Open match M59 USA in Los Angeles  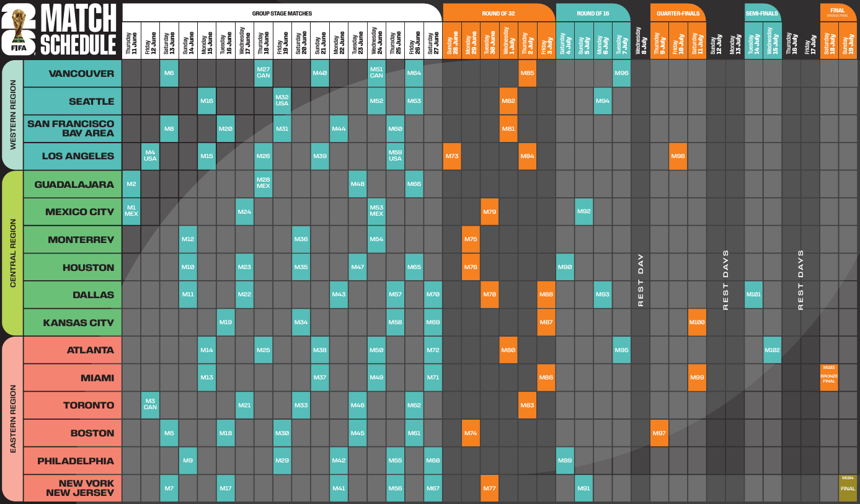coord(396,156)
